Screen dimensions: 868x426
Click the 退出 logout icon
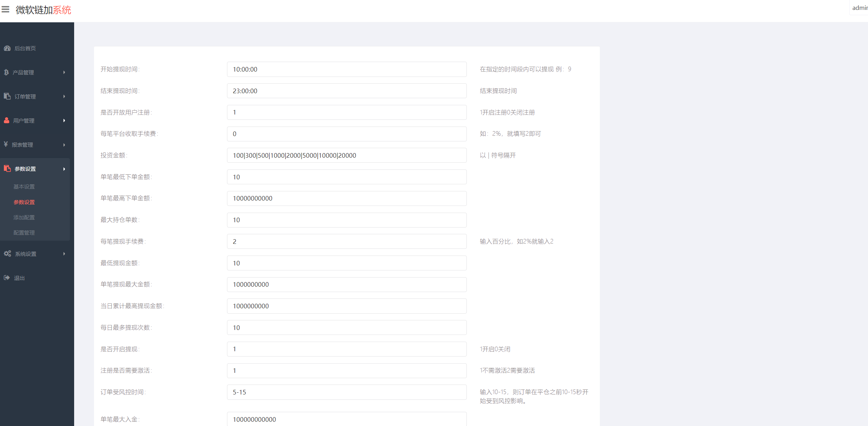pos(6,278)
